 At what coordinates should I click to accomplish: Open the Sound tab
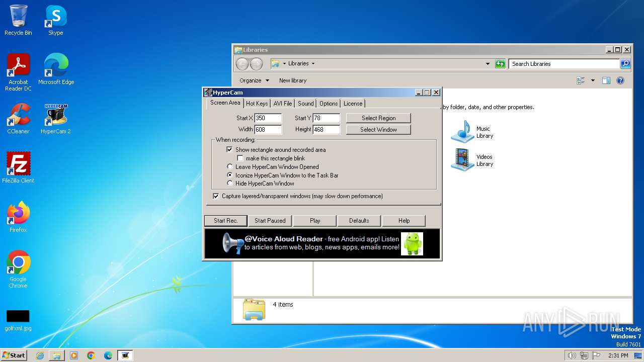point(305,104)
